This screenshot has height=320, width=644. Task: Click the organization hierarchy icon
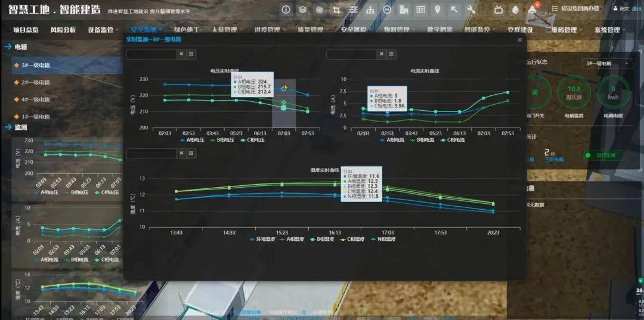370,10
